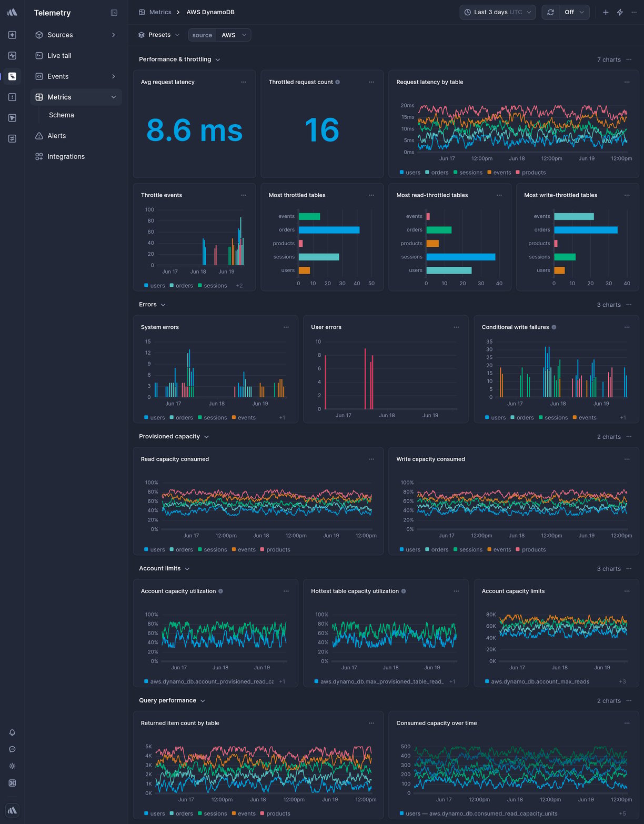The height and width of the screenshot is (824, 644).
Task: Show +3 more series in Account capacity limits
Action: point(622,682)
